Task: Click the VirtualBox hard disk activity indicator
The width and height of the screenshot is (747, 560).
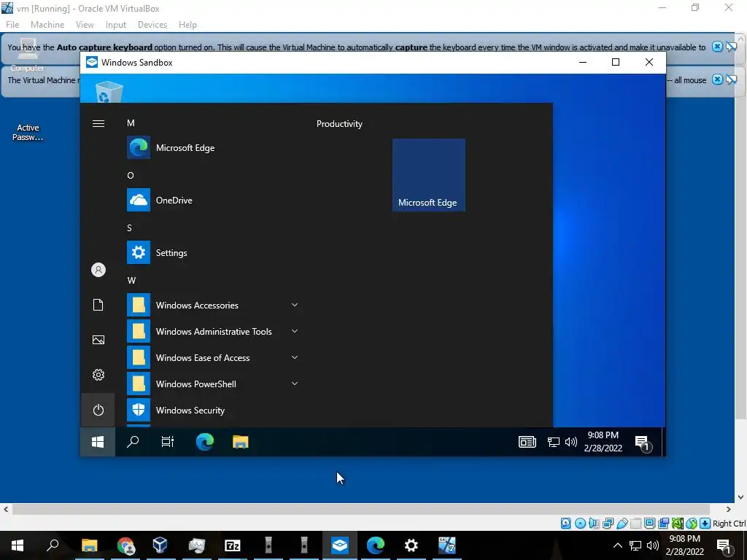Action: (x=565, y=524)
